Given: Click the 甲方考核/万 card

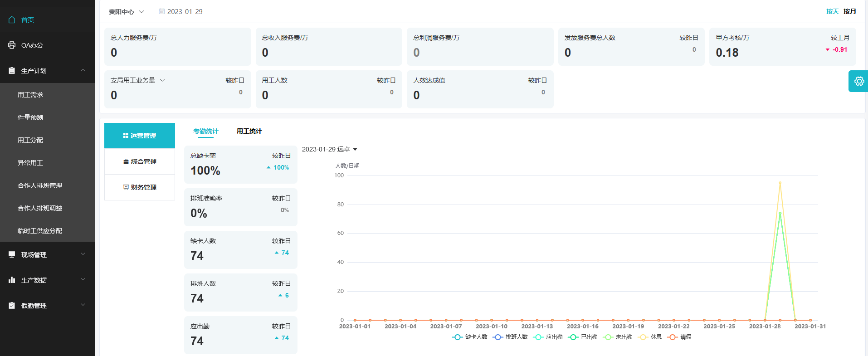Looking at the screenshot, I should (783, 47).
